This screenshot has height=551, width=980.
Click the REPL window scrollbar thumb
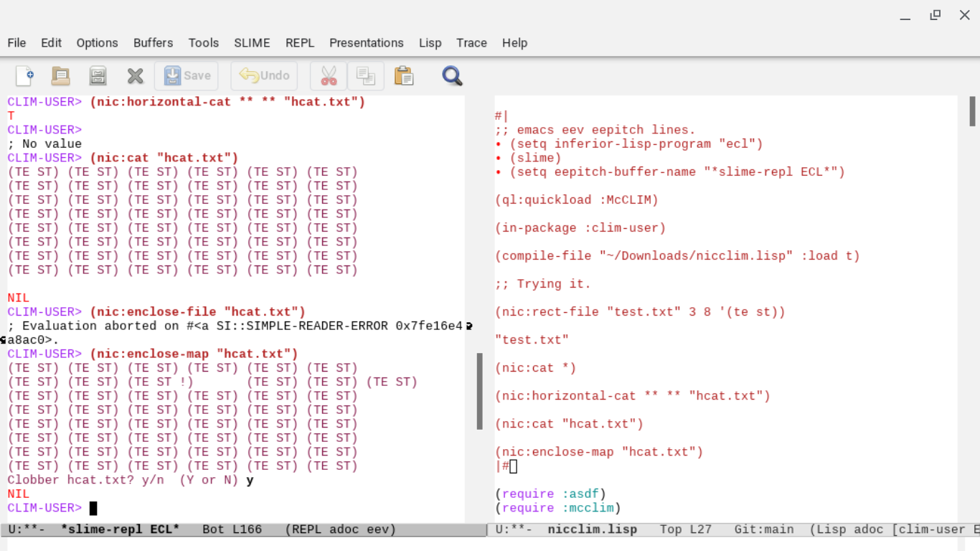pyautogui.click(x=479, y=391)
